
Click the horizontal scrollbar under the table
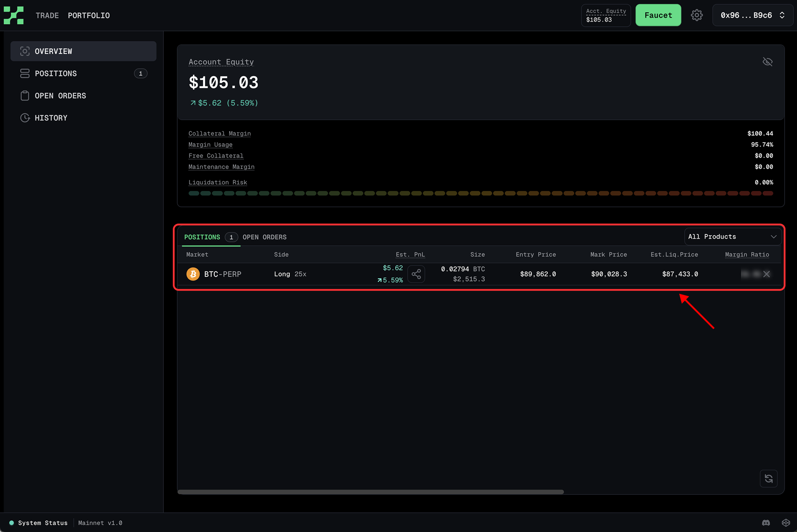point(371,492)
